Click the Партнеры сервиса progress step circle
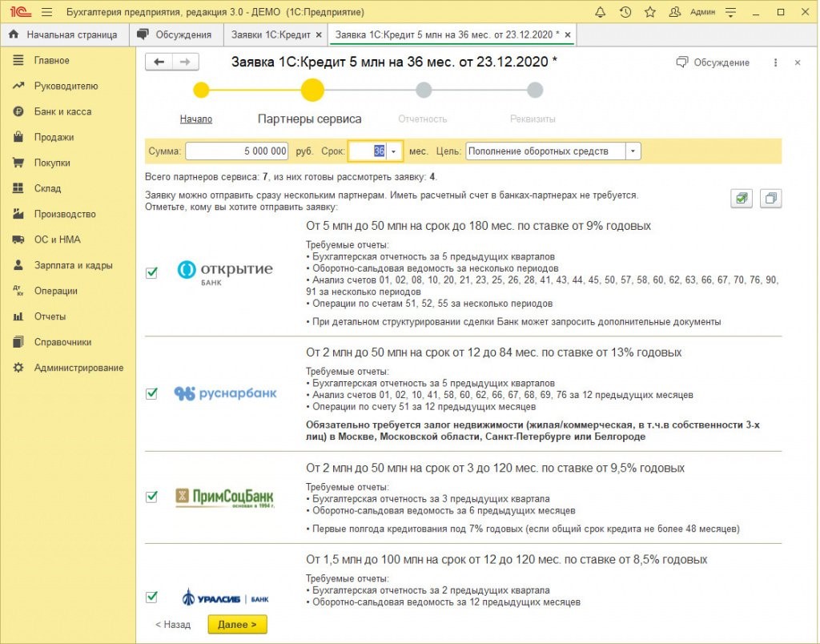This screenshot has height=644, width=820. pyautogui.click(x=312, y=90)
